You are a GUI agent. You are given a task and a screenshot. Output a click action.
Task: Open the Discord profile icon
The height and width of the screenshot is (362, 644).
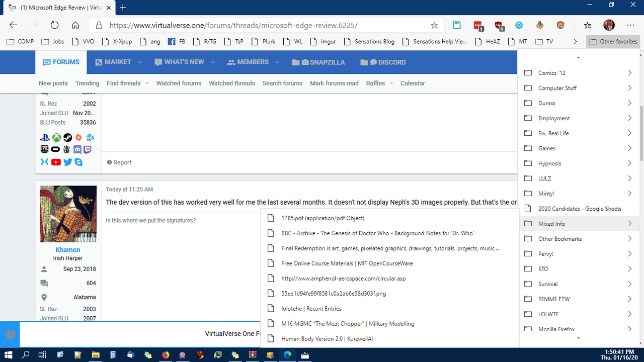[x=77, y=149]
